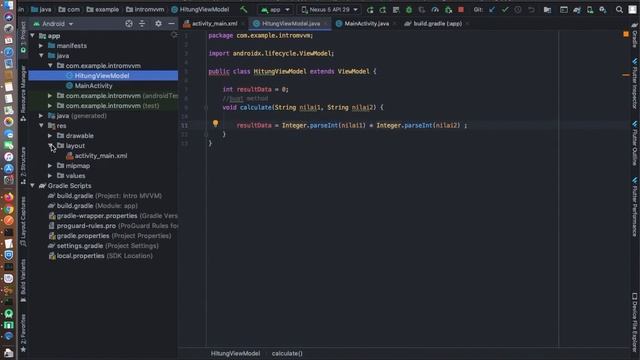The image size is (640, 360).
Task: Select MainActivity in the project tree
Action: [93, 86]
